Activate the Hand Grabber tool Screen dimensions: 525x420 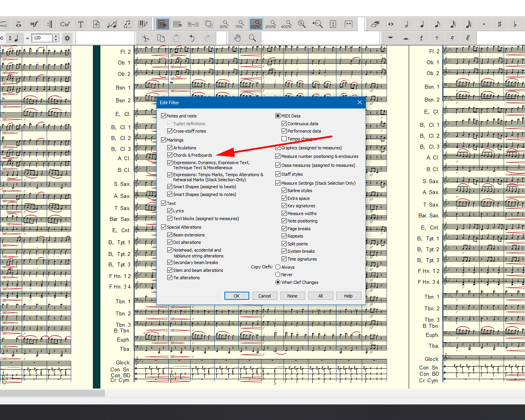coord(237,38)
